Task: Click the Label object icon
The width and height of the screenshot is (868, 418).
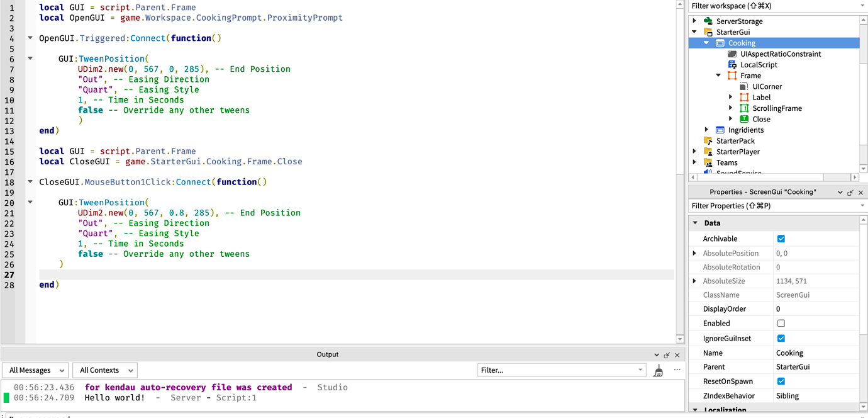Action: point(744,98)
